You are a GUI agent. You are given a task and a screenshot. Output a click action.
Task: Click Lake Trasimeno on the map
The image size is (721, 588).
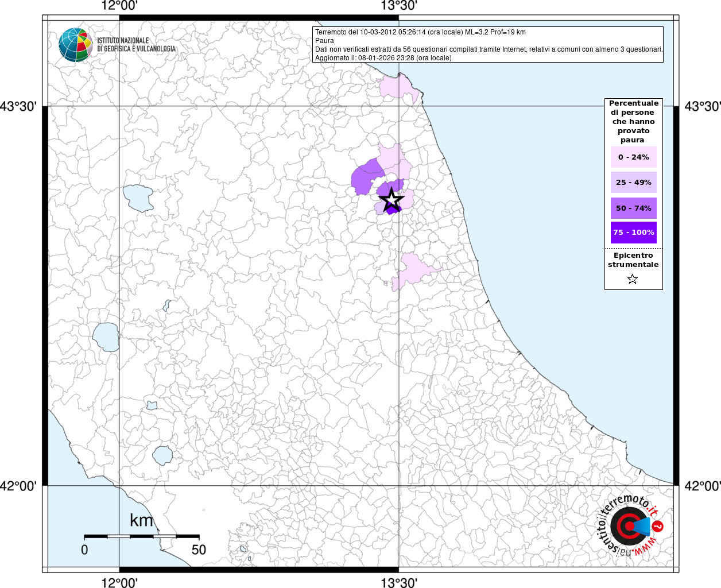[137, 198]
